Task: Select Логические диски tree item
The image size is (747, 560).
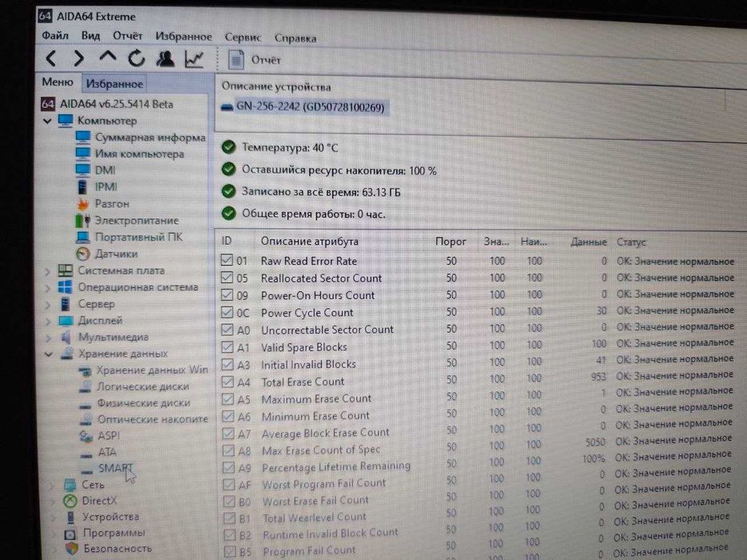Action: [x=143, y=386]
